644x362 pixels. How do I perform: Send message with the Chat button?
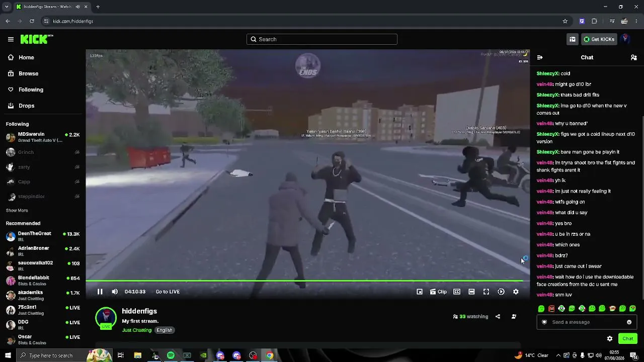[x=628, y=338]
